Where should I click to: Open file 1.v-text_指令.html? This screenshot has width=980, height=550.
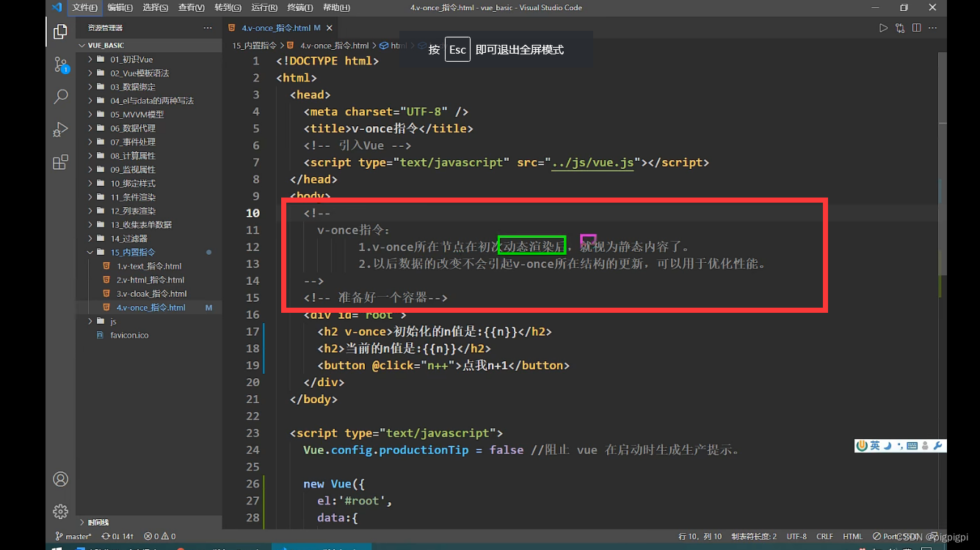click(x=148, y=267)
